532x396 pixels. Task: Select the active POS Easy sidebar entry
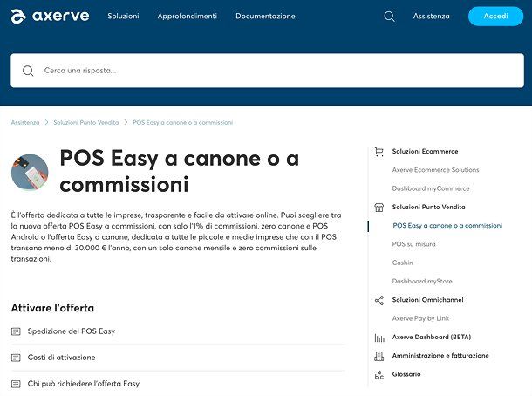pos(447,226)
